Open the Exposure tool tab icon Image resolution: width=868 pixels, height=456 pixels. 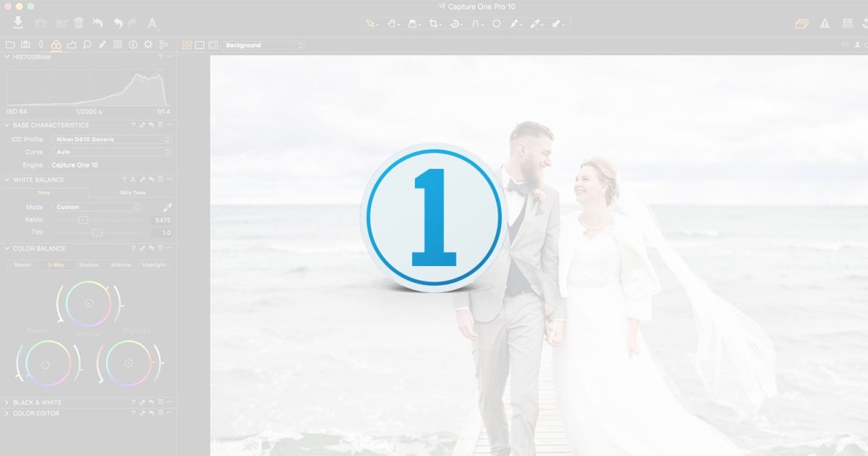tap(71, 45)
